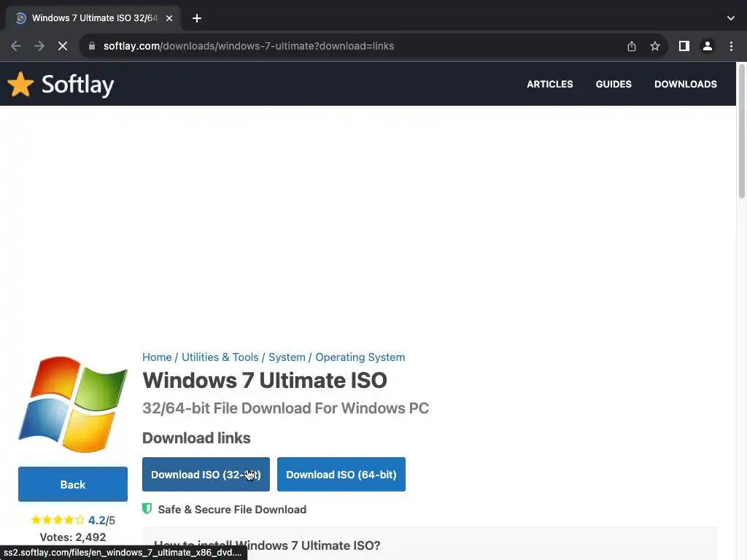Click the Votes: 2,492 text

(73, 537)
